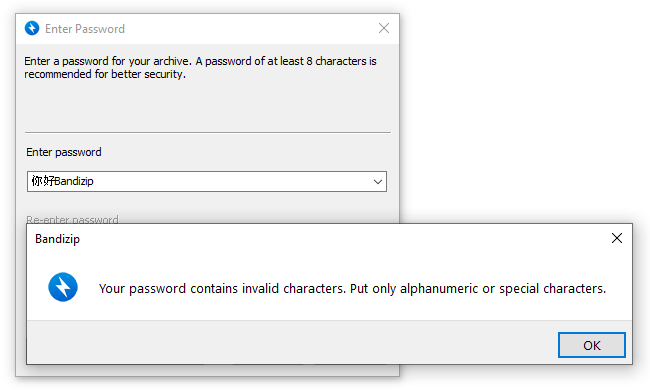The width and height of the screenshot is (650, 390).
Task: Click the "Your password contains invalid characters" sentence
Action: coord(222,288)
